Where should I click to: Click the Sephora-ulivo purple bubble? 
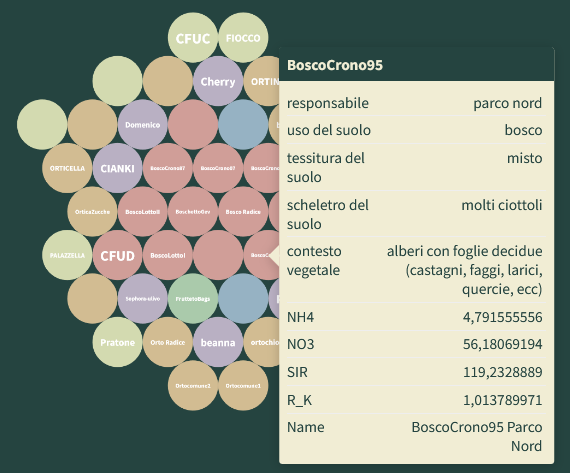(142, 298)
